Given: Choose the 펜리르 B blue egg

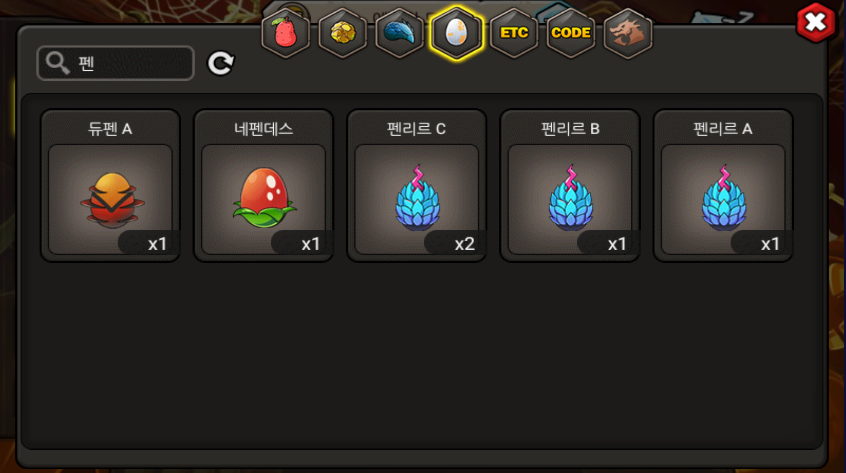Looking at the screenshot, I should (570, 200).
